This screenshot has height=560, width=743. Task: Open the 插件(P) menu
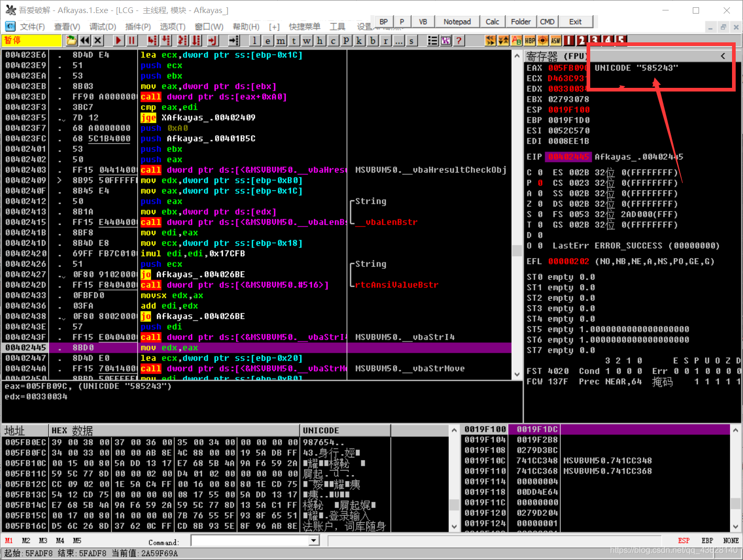point(138,26)
